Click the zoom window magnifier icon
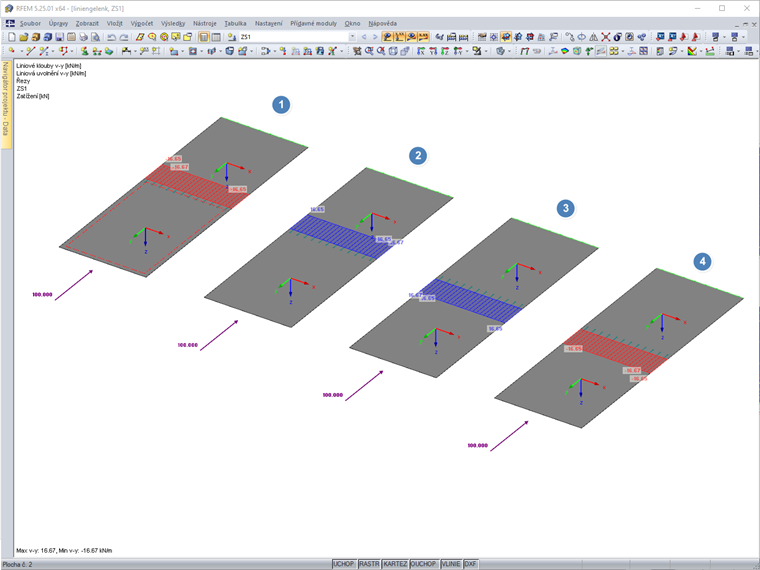This screenshot has height=570, width=760. click(x=369, y=51)
